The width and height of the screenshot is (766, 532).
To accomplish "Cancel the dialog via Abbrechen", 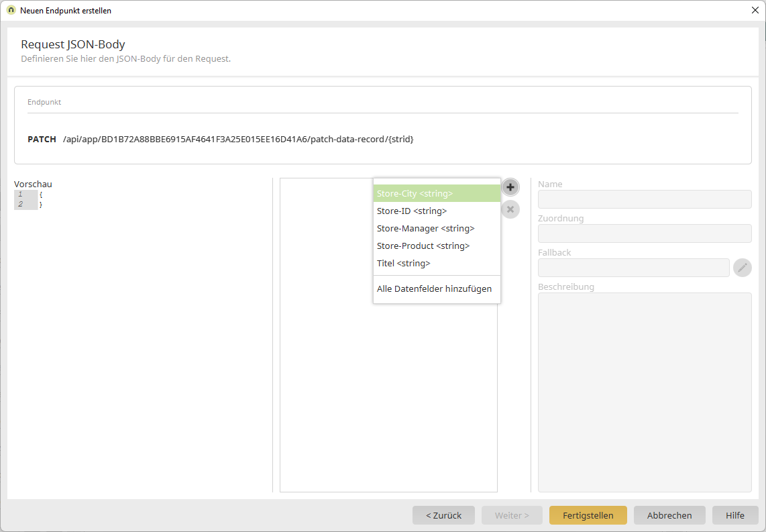I will click(669, 515).
